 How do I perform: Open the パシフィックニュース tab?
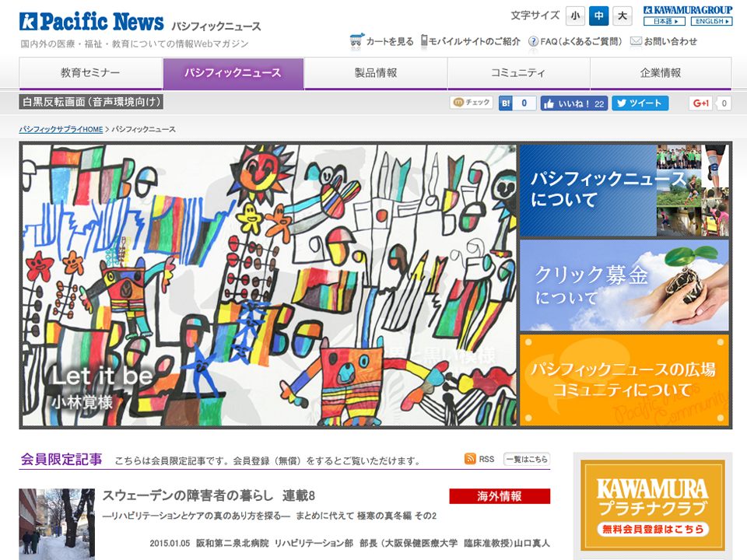pyautogui.click(x=233, y=73)
